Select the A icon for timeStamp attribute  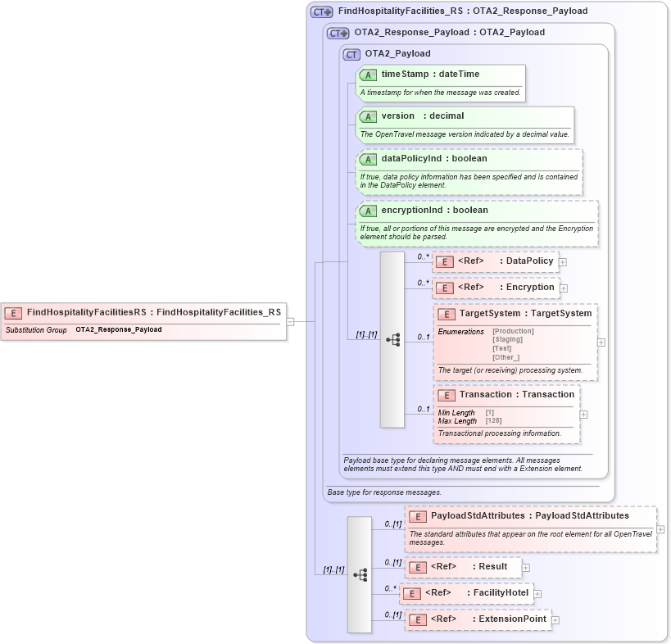point(369,74)
